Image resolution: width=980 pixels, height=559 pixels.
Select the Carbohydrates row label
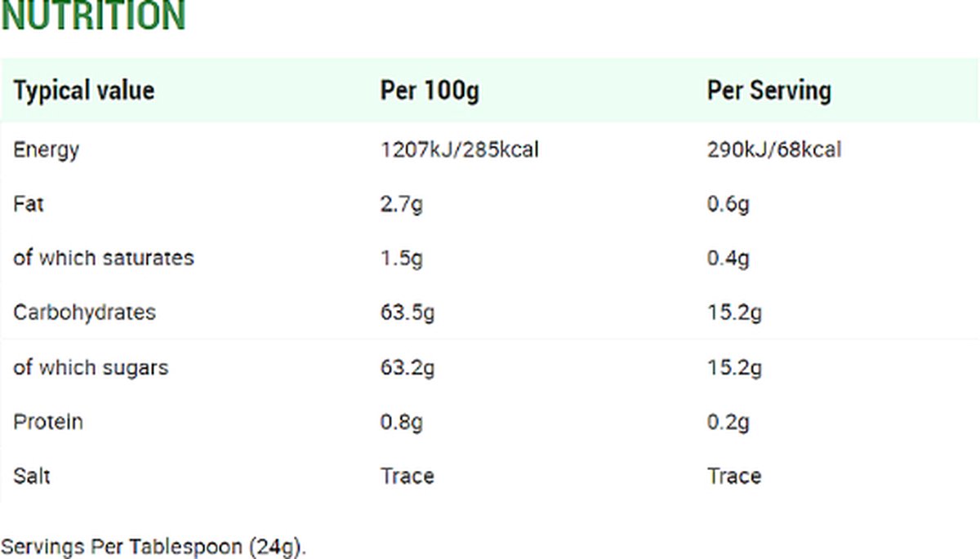pyautogui.click(x=84, y=312)
